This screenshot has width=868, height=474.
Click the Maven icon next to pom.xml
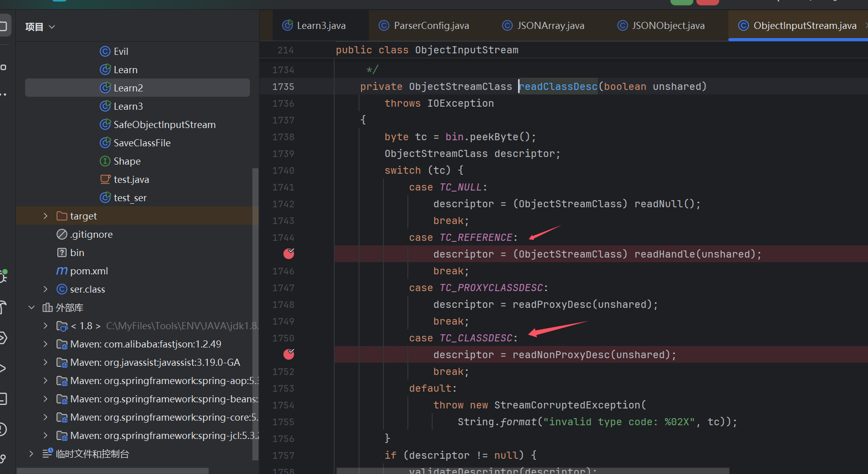[x=62, y=271]
